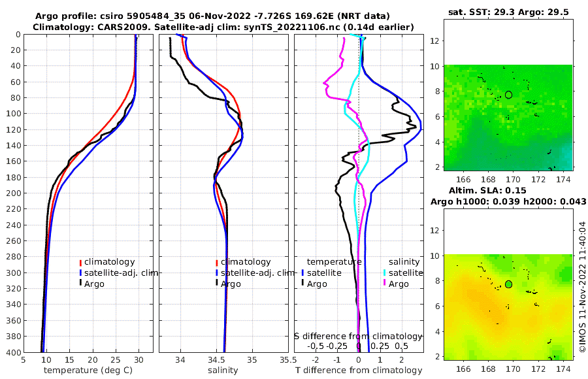Click 'S difference from climatology' label
The width and height of the screenshot is (588, 379).
pos(358,337)
